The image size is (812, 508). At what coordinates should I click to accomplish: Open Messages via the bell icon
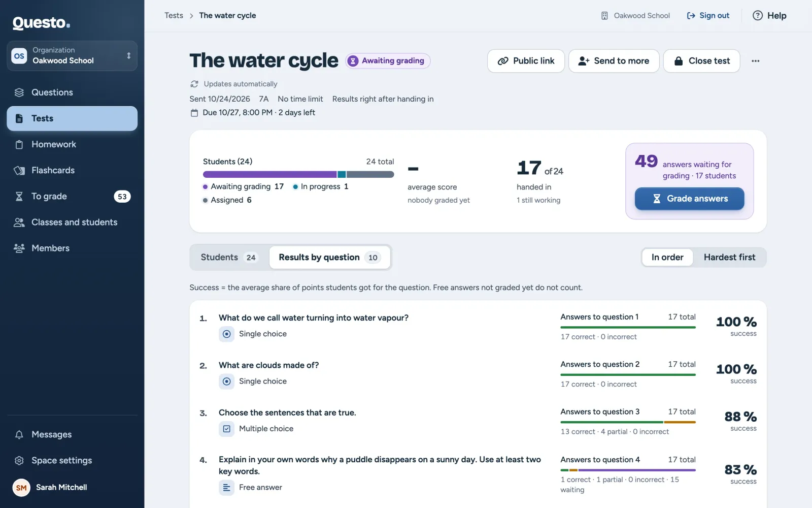click(19, 434)
